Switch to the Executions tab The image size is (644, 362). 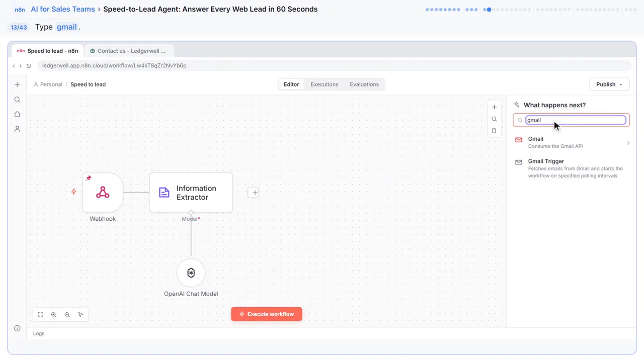pos(325,84)
